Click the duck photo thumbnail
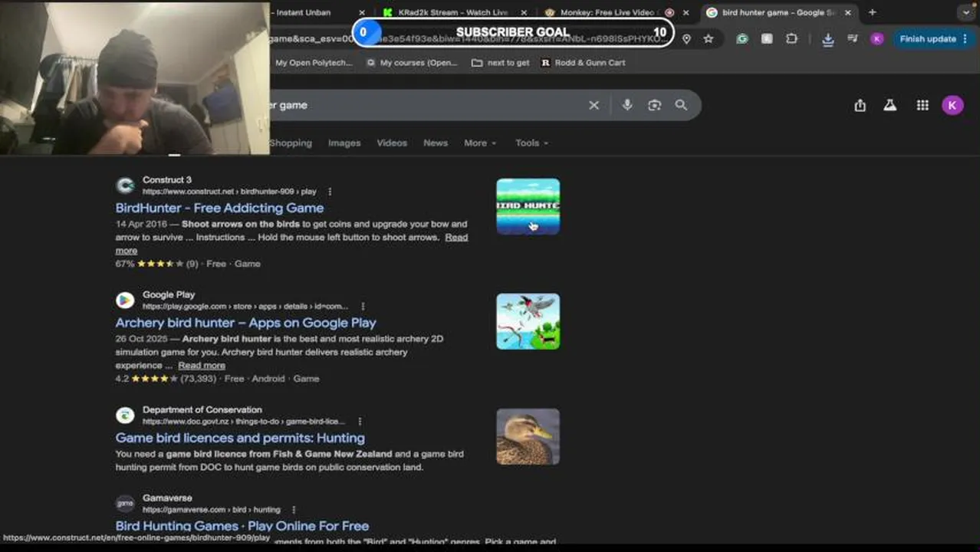The image size is (980, 552). click(x=528, y=436)
